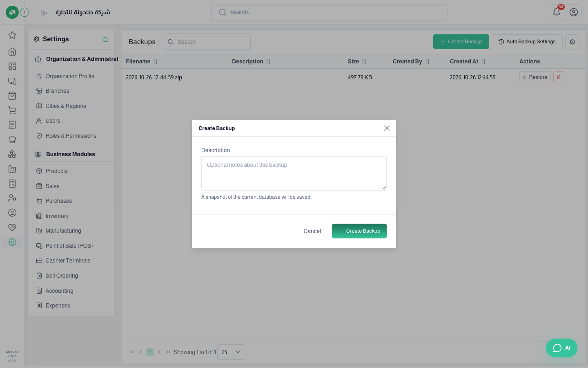Open the rows per page dropdown
This screenshot has width=588, height=368.
[x=231, y=352]
